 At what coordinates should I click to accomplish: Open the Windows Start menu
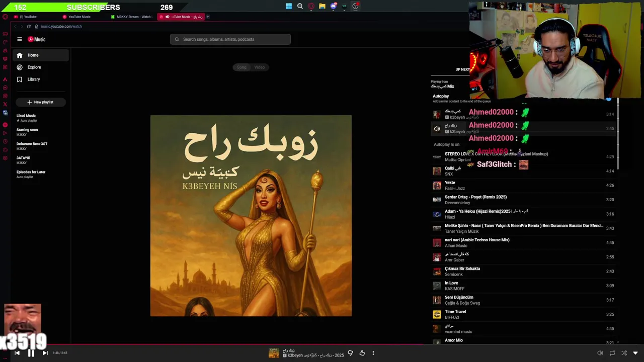(x=289, y=6)
